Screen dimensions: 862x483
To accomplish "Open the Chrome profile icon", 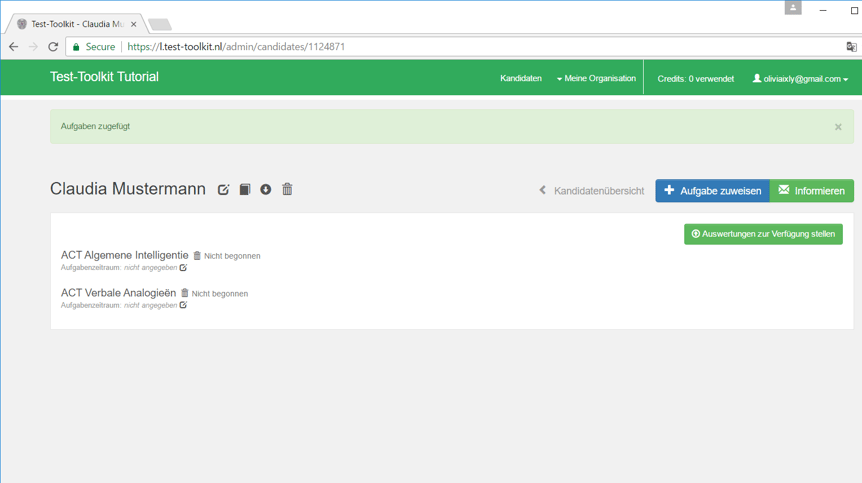I will 793,8.
